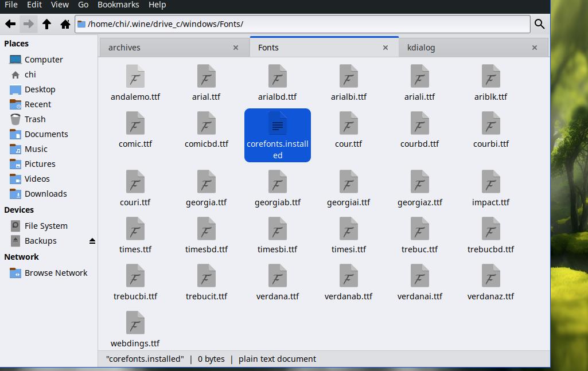Select georgiab.ttf file
The image size is (588, 371).
[278, 189]
